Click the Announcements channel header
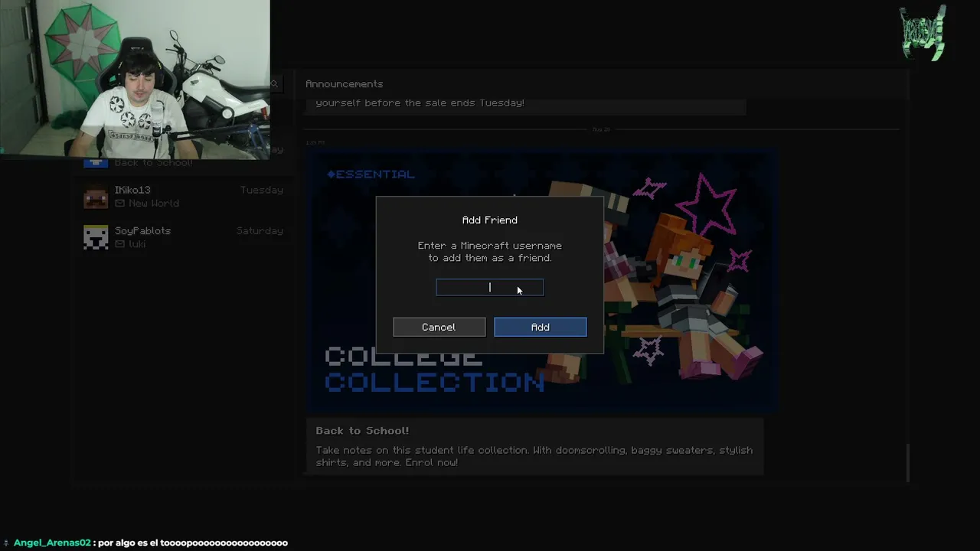 [344, 83]
